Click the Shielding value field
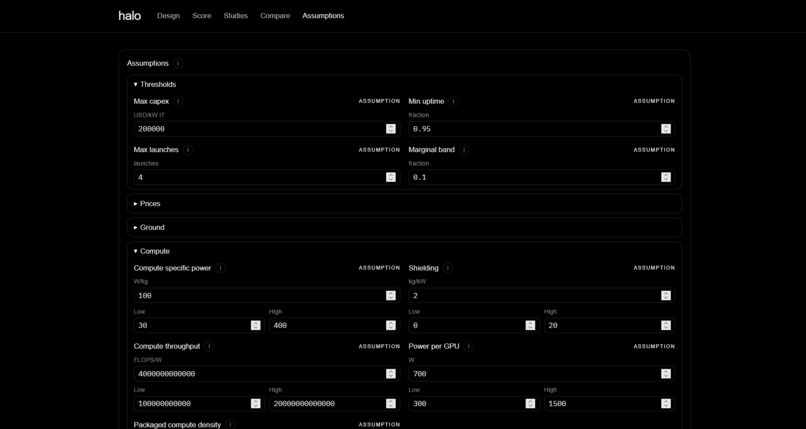The image size is (806, 429). (542, 295)
